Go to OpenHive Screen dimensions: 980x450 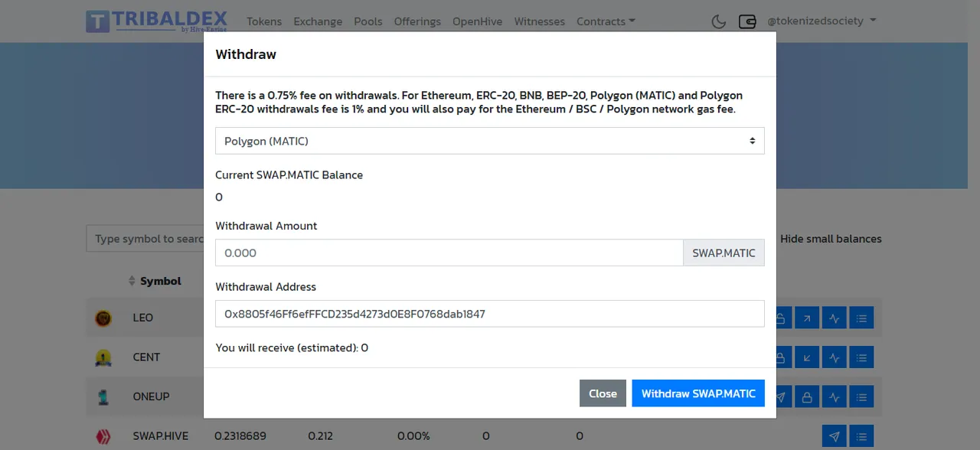(477, 21)
